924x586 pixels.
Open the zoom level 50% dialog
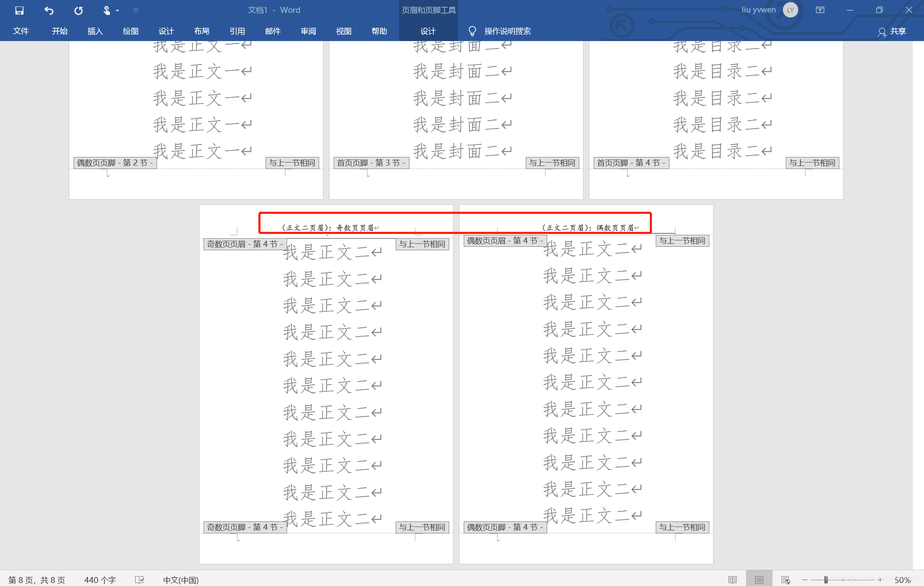pos(902,580)
